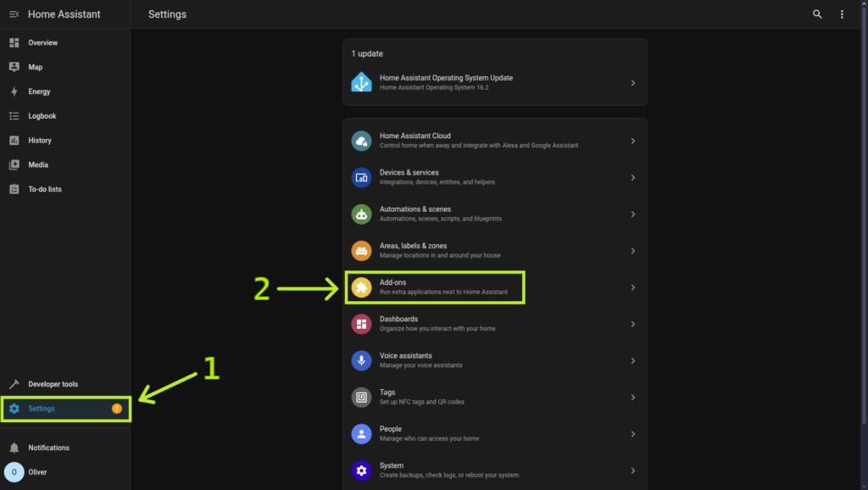868x490 pixels.
Task: Open the Automations & scenes title
Action: [x=415, y=209]
